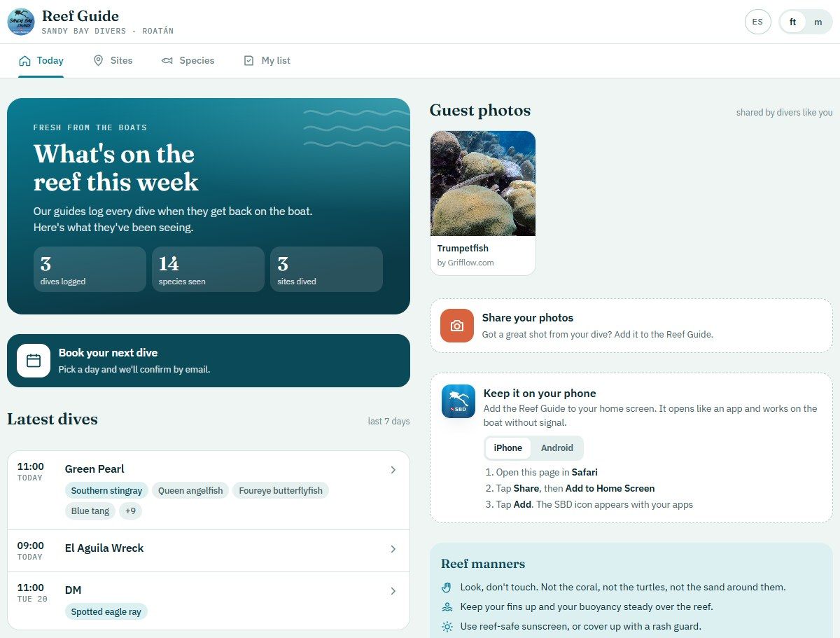Click the species seen stat card
This screenshot has width=840, height=638.
(x=208, y=269)
